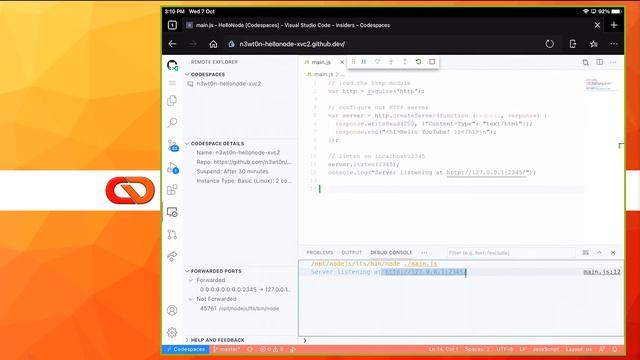Open the Explorer files view
This screenshot has height=360, width=640.
tap(172, 100)
